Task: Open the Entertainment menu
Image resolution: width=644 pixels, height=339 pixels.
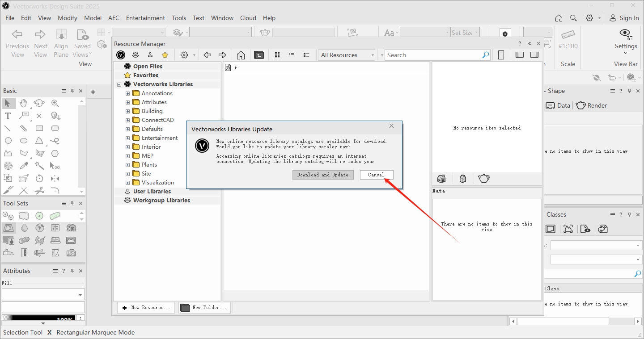Action: pyautogui.click(x=145, y=18)
